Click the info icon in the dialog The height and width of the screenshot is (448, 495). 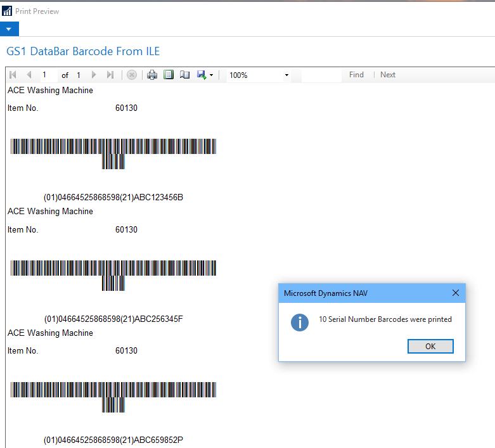[x=300, y=321]
